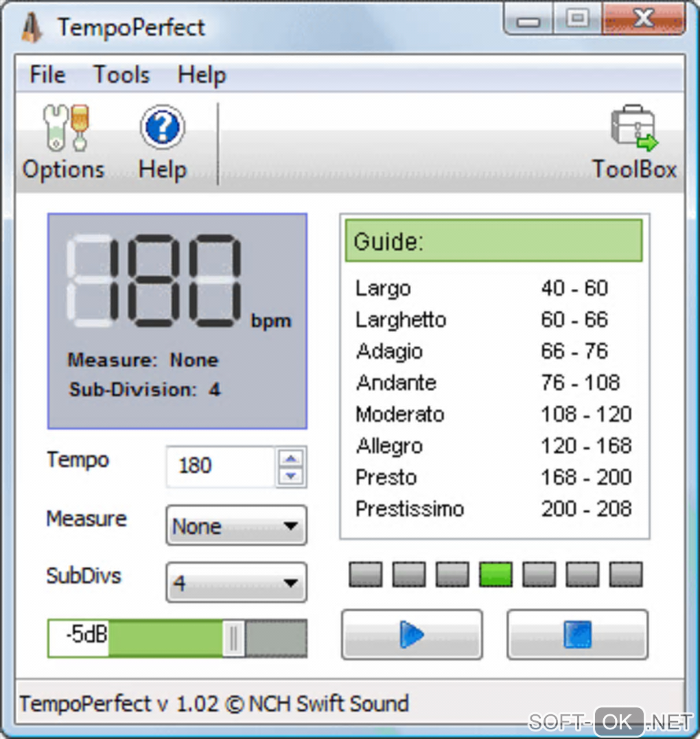Select the Allegro 120 - 168 guide row
The image size is (700, 739).
[494, 446]
